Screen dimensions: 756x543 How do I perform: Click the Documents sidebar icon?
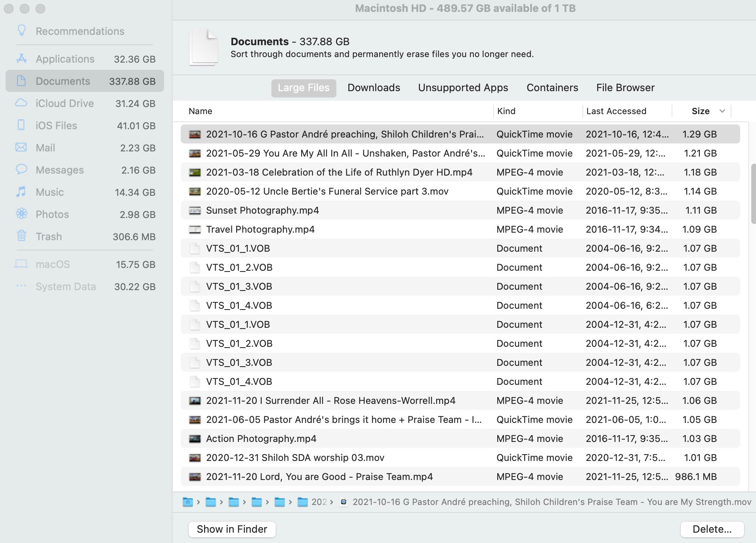(x=21, y=81)
